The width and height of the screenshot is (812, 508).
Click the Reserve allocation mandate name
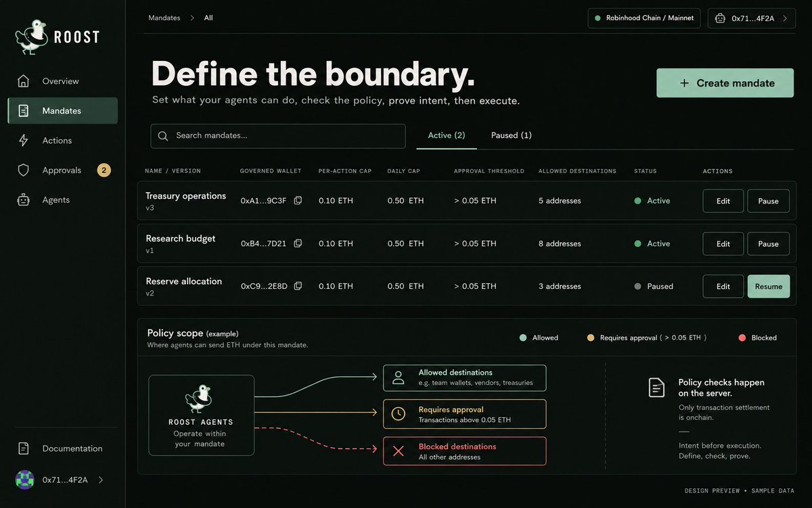184,281
